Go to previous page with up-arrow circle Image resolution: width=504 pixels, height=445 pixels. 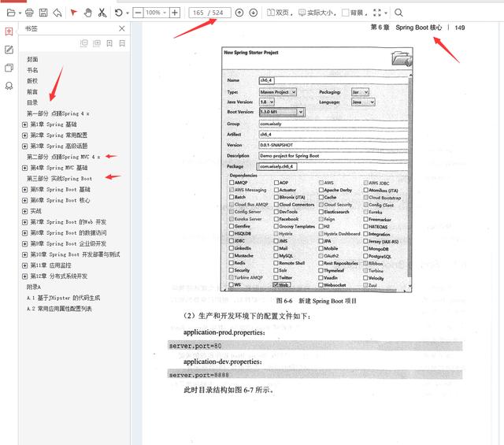(239, 13)
